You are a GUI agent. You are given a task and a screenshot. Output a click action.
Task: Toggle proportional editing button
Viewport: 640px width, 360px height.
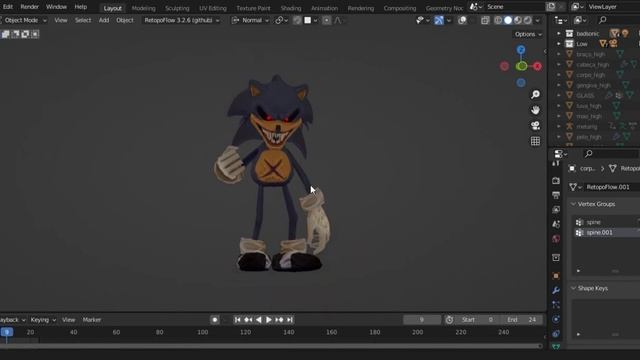click(327, 20)
